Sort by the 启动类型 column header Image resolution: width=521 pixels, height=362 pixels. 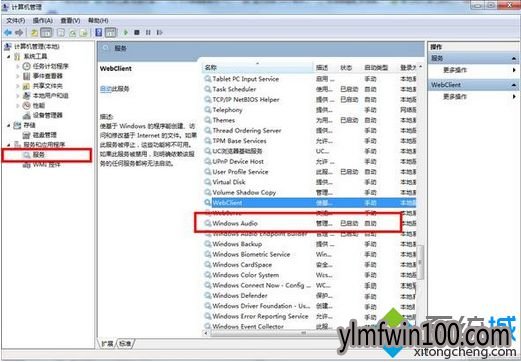[x=379, y=68]
